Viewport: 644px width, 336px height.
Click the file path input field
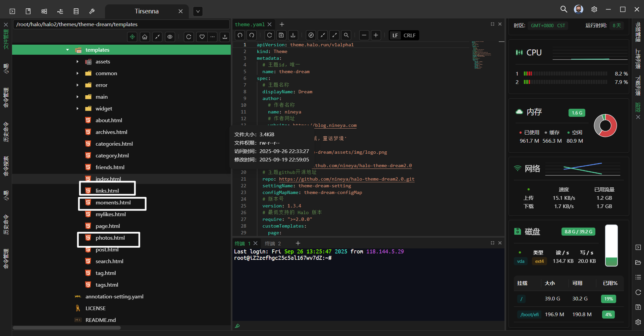click(121, 25)
